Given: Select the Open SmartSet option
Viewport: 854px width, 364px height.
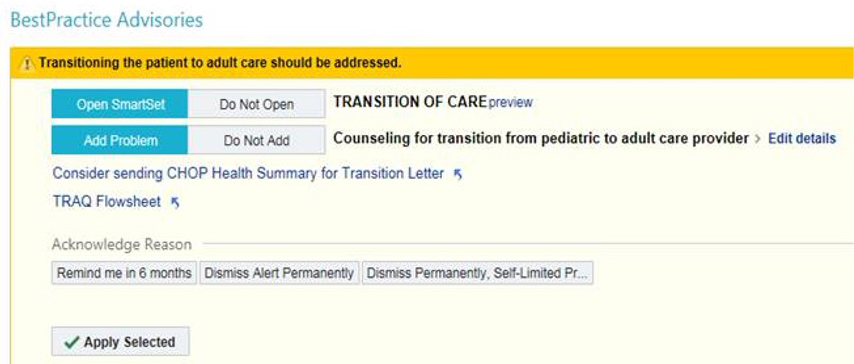Looking at the screenshot, I should pyautogui.click(x=120, y=104).
